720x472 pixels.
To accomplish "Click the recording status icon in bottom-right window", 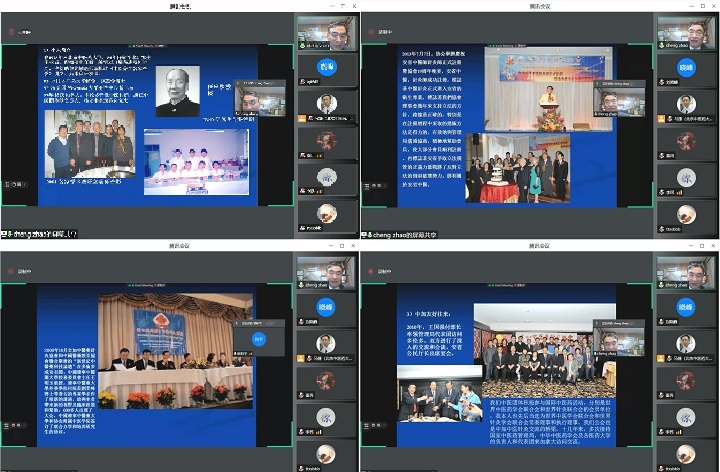I will click(x=372, y=270).
